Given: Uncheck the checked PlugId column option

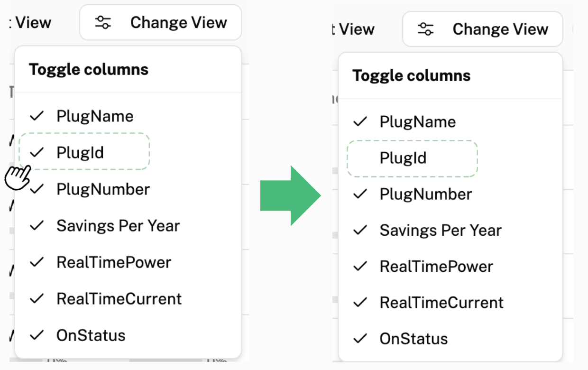Looking at the screenshot, I should [x=80, y=153].
